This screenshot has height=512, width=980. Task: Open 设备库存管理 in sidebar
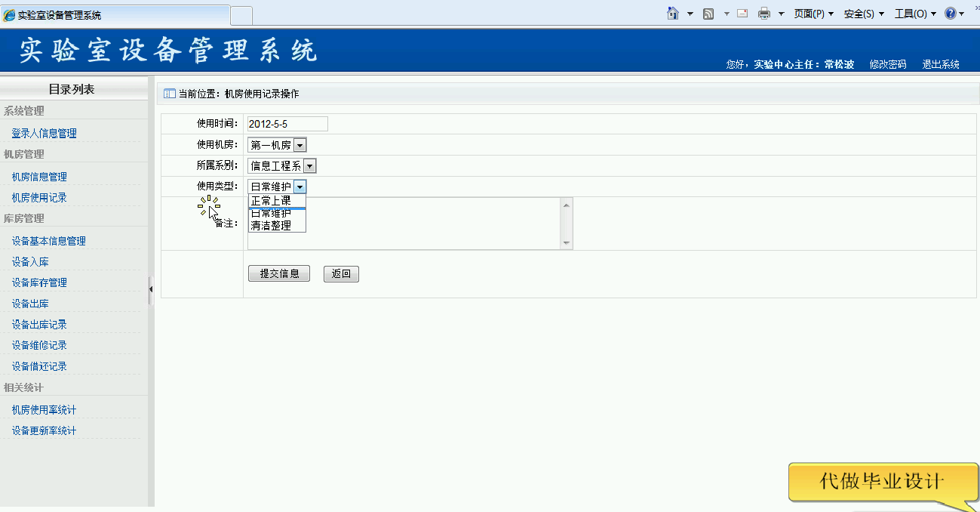(x=39, y=282)
